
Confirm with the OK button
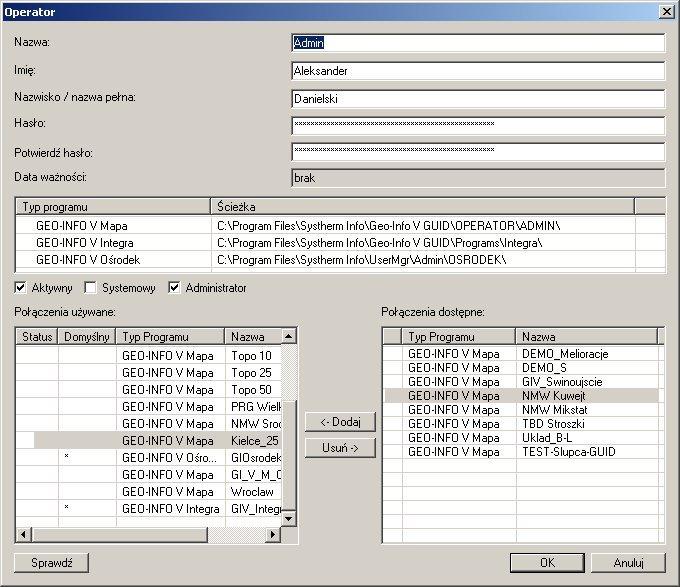(547, 563)
